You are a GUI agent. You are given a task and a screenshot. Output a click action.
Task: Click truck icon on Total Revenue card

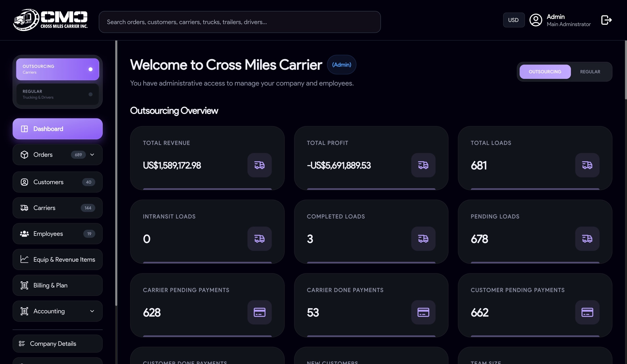click(x=259, y=165)
